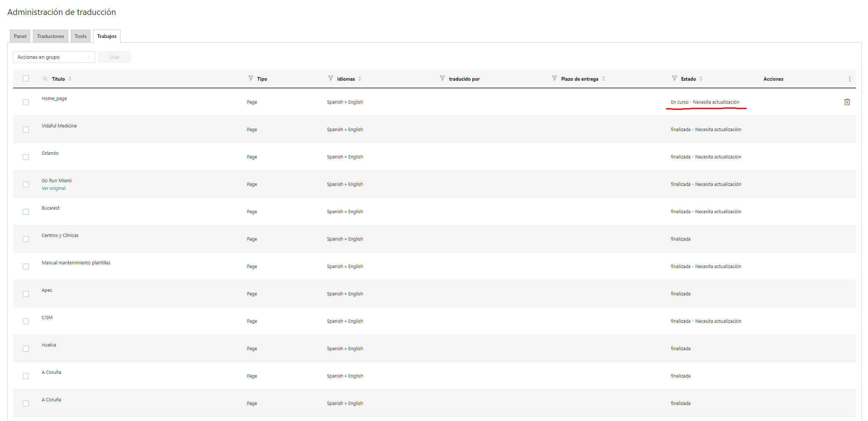Open the Estado column filter funnel
This screenshot has height=421, width=868.
point(674,79)
